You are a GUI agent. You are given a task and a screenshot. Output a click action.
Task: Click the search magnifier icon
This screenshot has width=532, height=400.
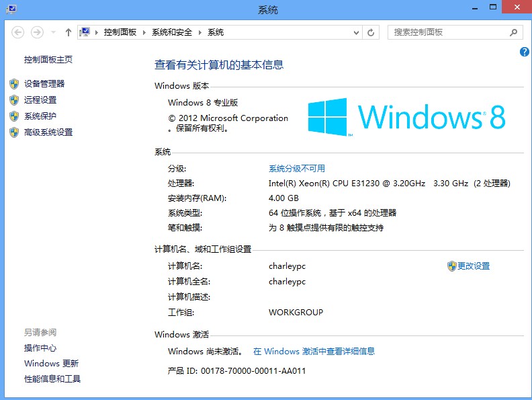pyautogui.click(x=514, y=32)
